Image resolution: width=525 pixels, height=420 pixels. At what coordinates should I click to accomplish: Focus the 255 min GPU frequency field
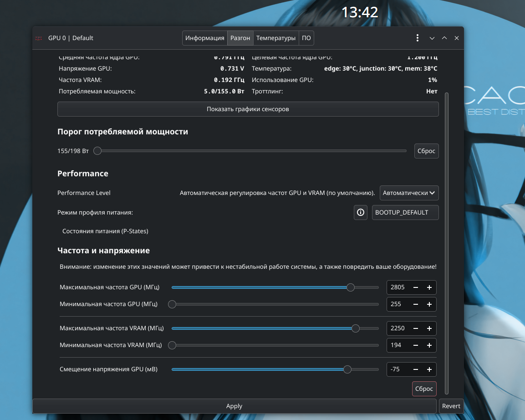[398, 304]
